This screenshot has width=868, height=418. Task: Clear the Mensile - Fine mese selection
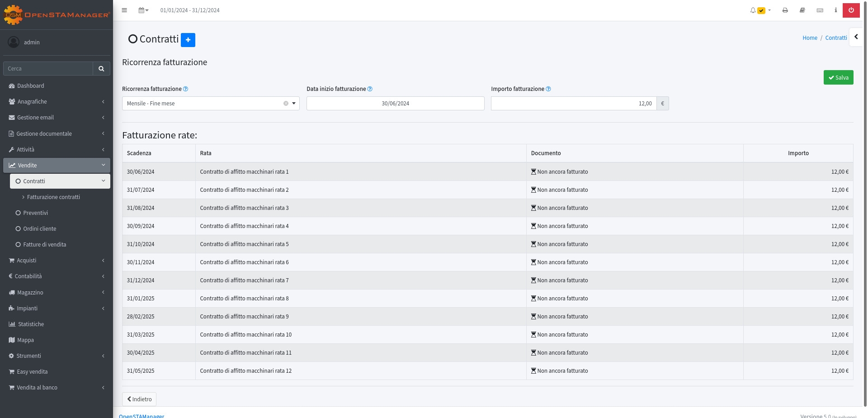(x=286, y=104)
